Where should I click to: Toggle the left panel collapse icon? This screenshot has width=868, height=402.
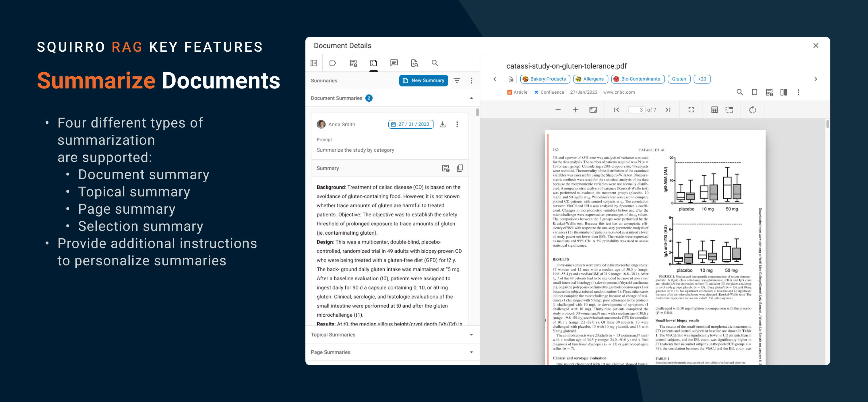pos(314,62)
